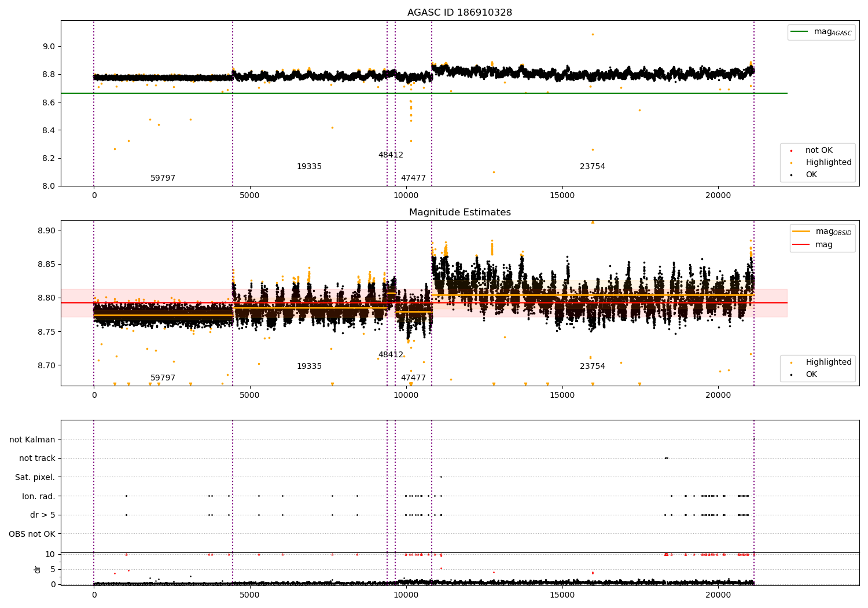The image size is (868, 608).
Task: Click the 10 tick on the dr axis
Action: coord(50,555)
